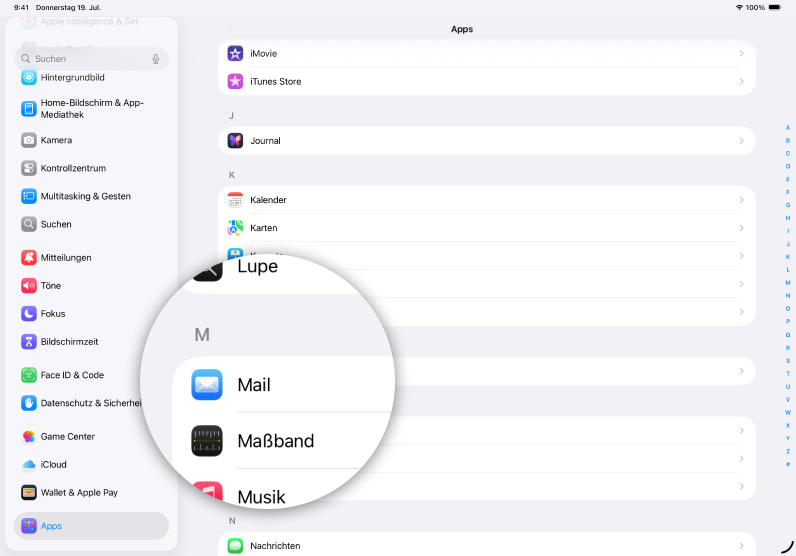Expand the iMovie row chevron
The width and height of the screenshot is (796, 556).
pyautogui.click(x=741, y=53)
